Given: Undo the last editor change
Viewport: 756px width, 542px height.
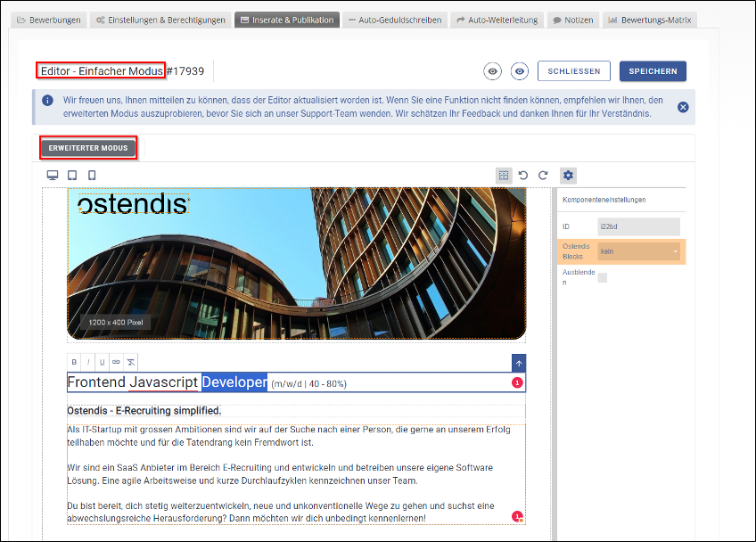Looking at the screenshot, I should click(x=523, y=175).
